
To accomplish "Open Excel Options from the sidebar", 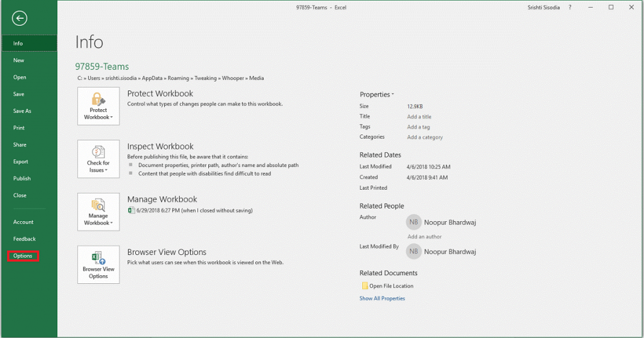I will (x=23, y=256).
